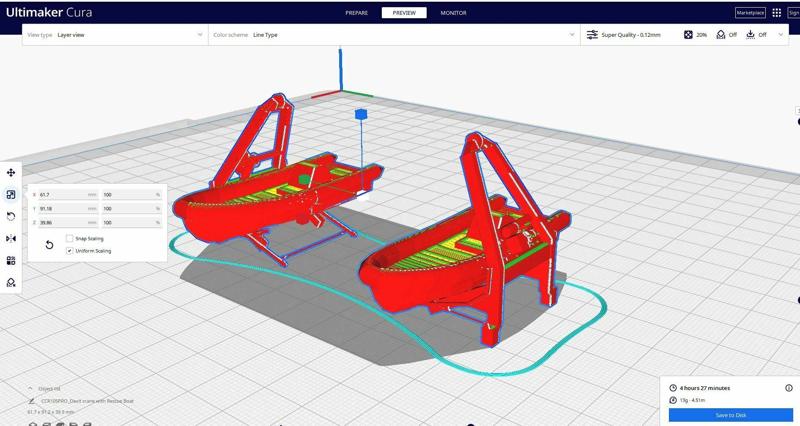800x426 pixels.
Task: Click the reset scale arrow icon
Action: point(49,245)
